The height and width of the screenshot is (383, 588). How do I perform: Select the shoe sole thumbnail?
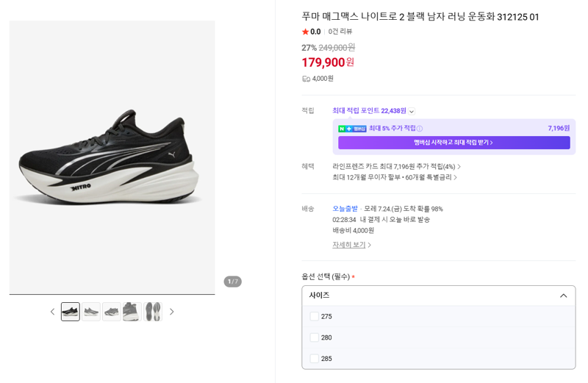point(153,312)
